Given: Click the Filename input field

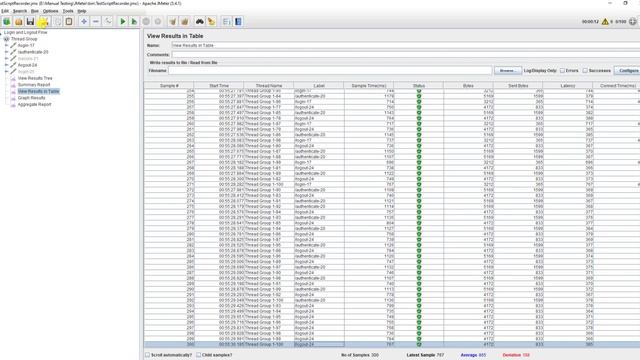Looking at the screenshot, I should [330, 71].
